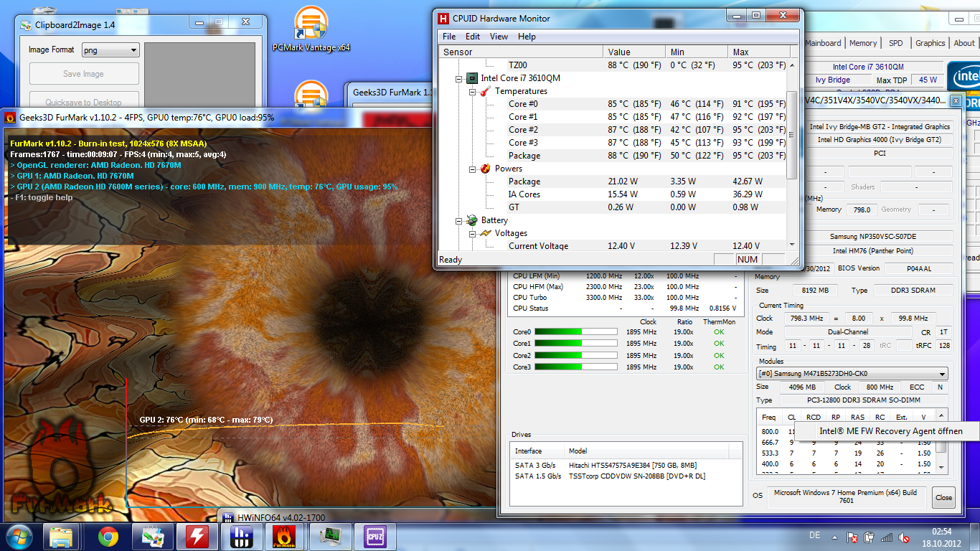The width and height of the screenshot is (980, 551).
Task: Open the green graph monitor taskbar app
Action: 329,537
